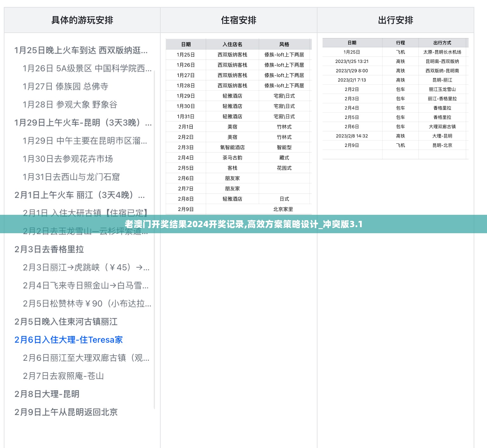Open 2月7日去寂照庵-苍山 entry
487x448 pixels.
click(63, 376)
